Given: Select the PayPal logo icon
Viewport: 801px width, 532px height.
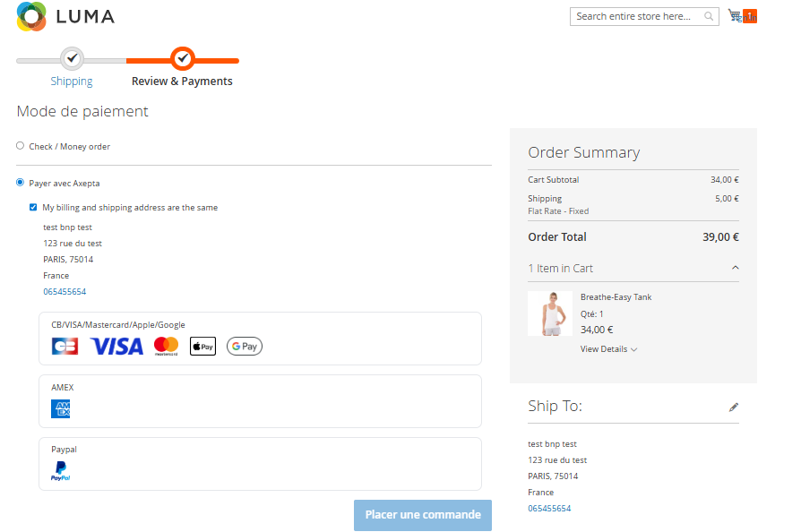Looking at the screenshot, I should click(61, 471).
